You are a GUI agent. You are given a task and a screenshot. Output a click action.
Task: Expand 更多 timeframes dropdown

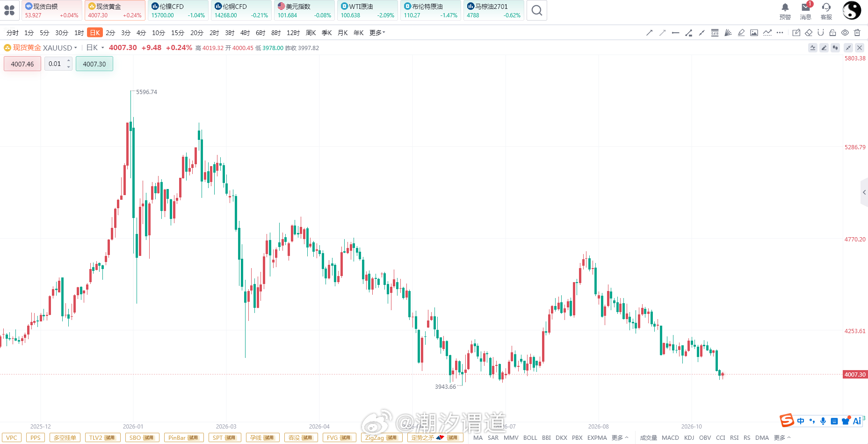[x=377, y=33]
